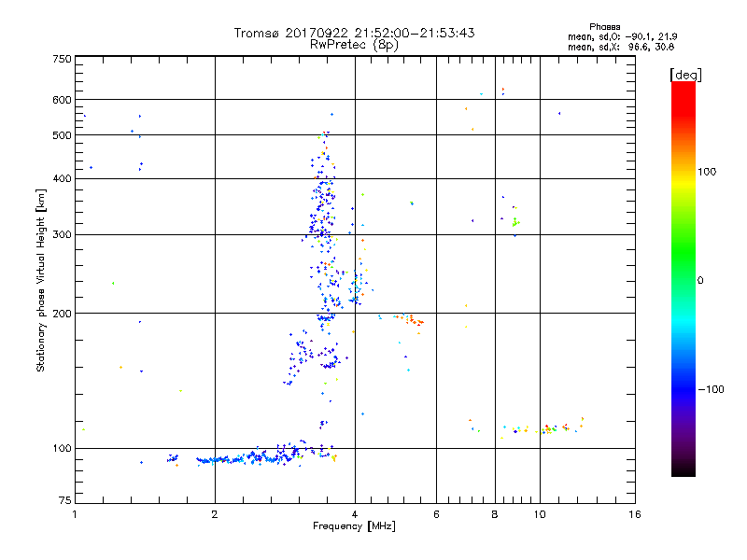Click the y-axis tick label '200'

click(62, 314)
